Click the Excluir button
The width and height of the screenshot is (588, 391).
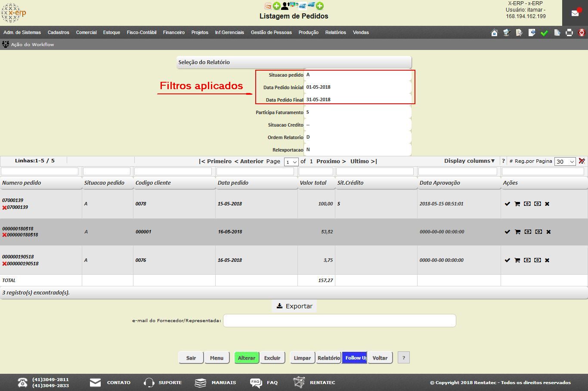coord(272,358)
